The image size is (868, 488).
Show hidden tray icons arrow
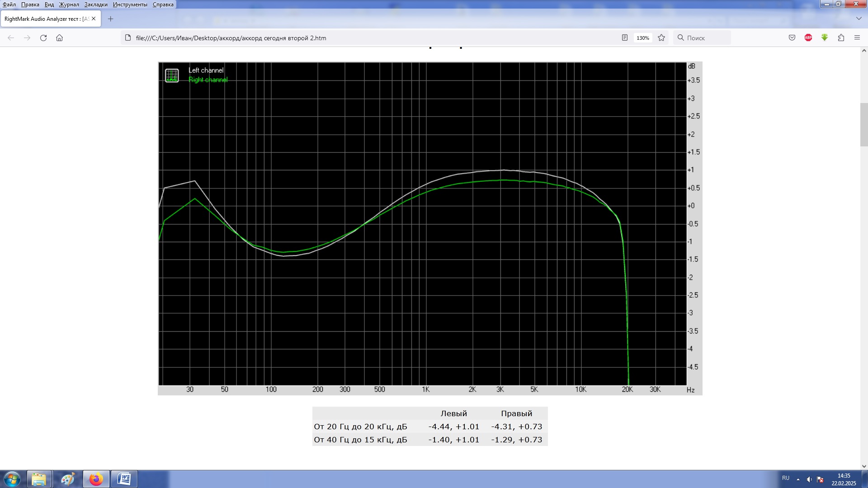pyautogui.click(x=798, y=479)
